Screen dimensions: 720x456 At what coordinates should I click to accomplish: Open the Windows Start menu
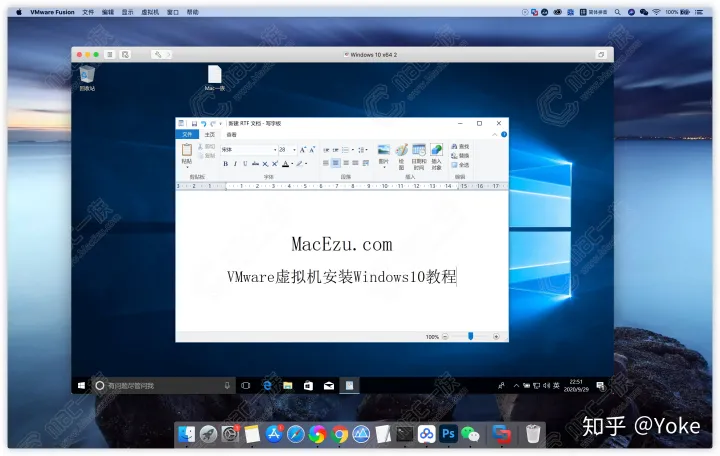coord(81,386)
